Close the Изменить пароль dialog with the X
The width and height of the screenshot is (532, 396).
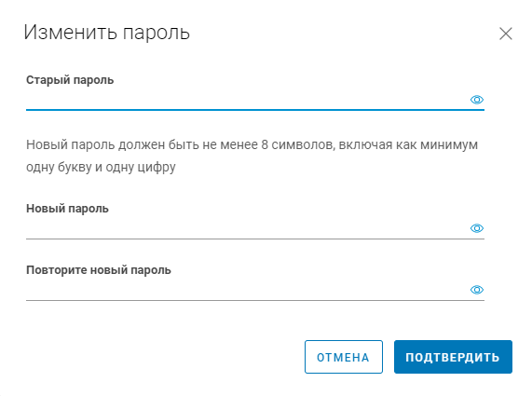pos(506,34)
